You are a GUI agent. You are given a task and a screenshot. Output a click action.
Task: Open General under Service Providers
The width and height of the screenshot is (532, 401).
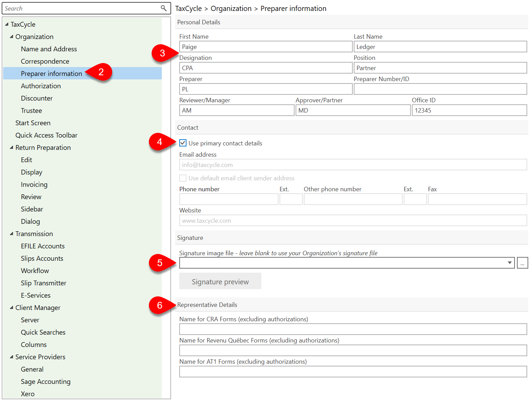32,369
